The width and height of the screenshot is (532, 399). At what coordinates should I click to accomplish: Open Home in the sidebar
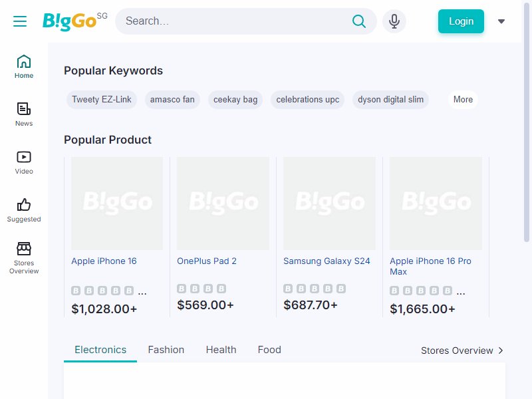(x=24, y=67)
